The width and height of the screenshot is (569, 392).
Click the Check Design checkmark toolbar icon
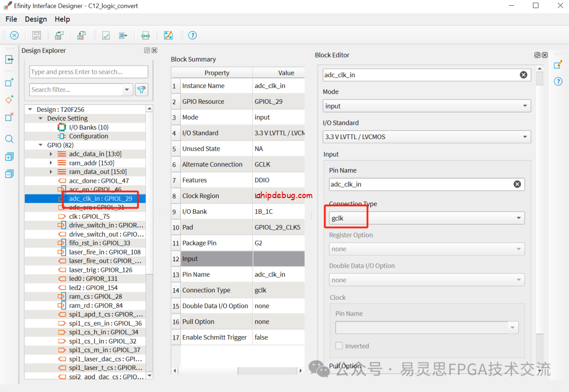[106, 35]
